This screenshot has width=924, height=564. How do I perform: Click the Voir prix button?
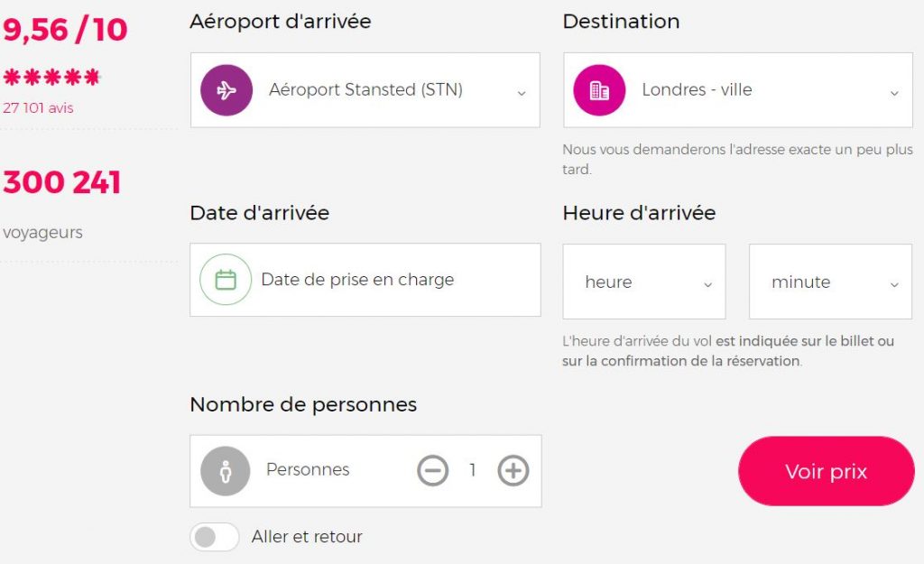pos(826,470)
